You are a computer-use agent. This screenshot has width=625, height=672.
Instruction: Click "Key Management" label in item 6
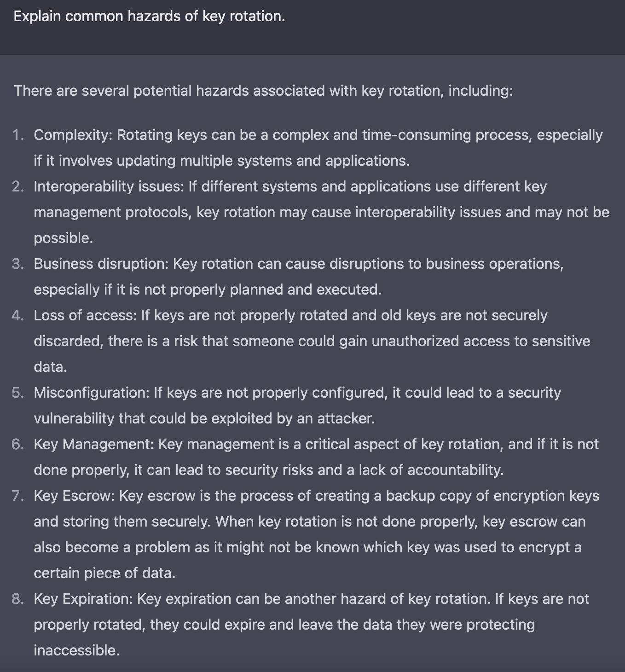[93, 444]
